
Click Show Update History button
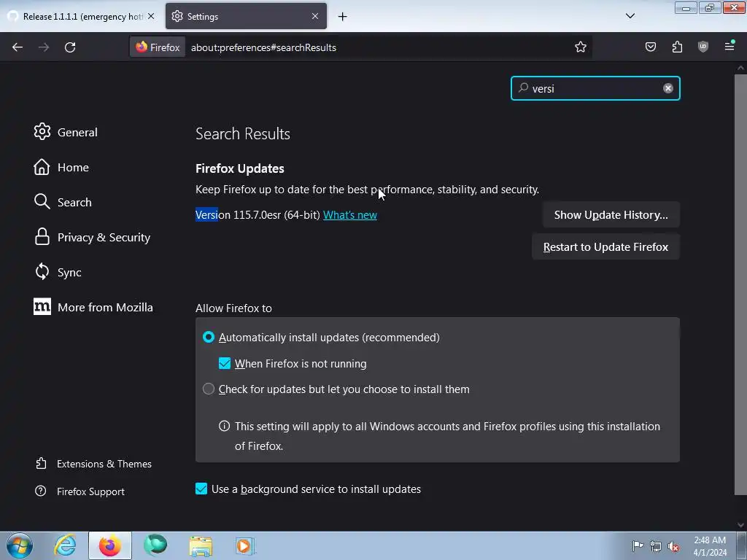611,215
